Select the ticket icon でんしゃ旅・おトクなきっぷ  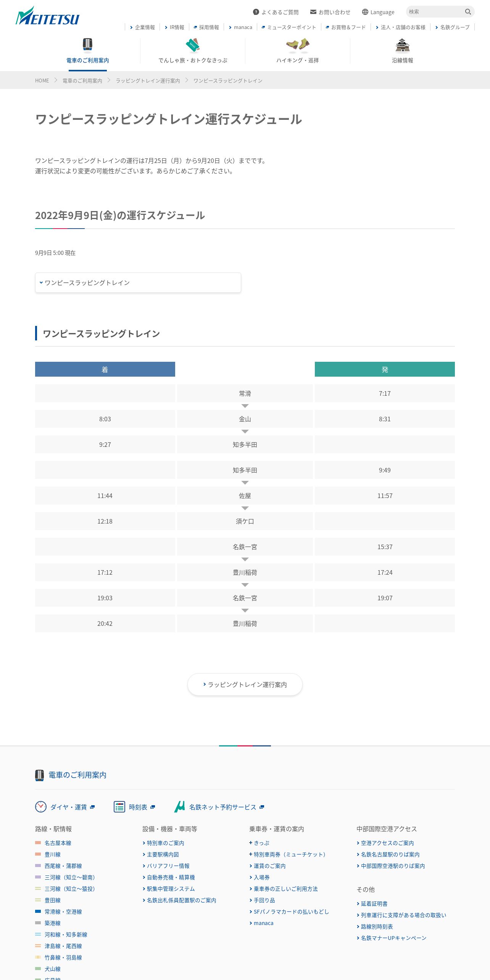(193, 51)
